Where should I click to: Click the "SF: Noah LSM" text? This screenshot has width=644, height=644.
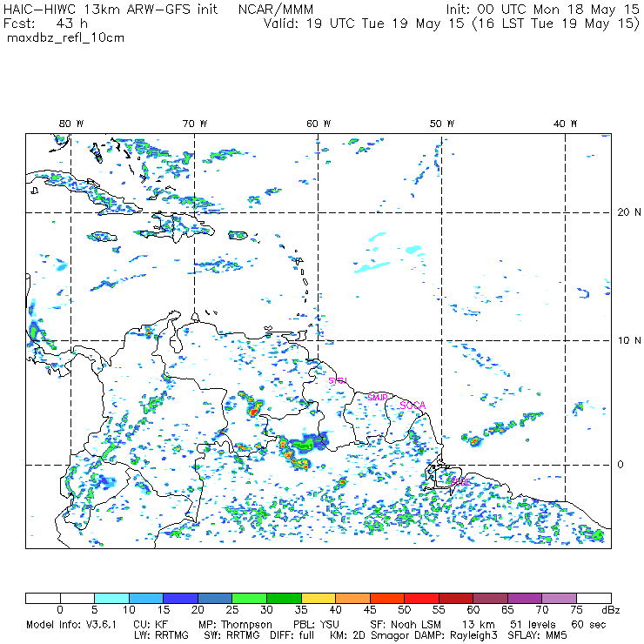pos(406,625)
